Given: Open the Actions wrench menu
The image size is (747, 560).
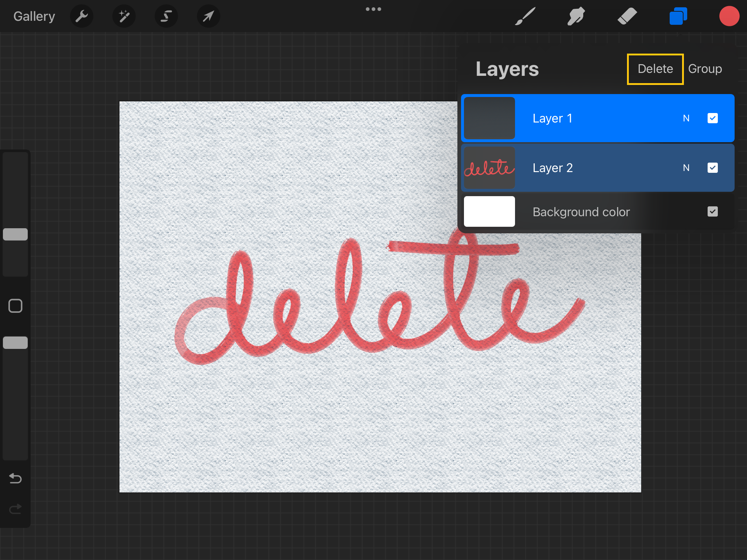Looking at the screenshot, I should (x=82, y=16).
